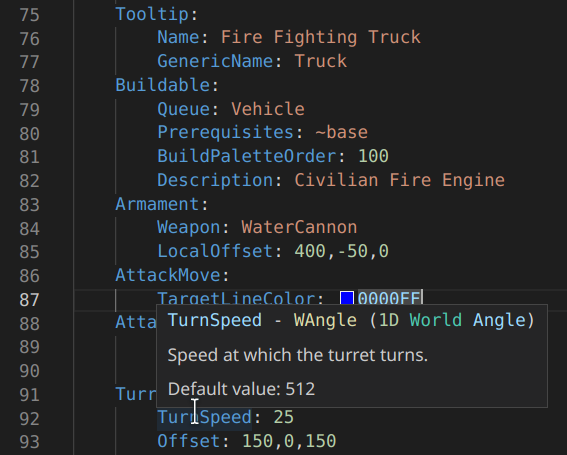Click the LocalOffset value 400,-50,0

point(341,251)
